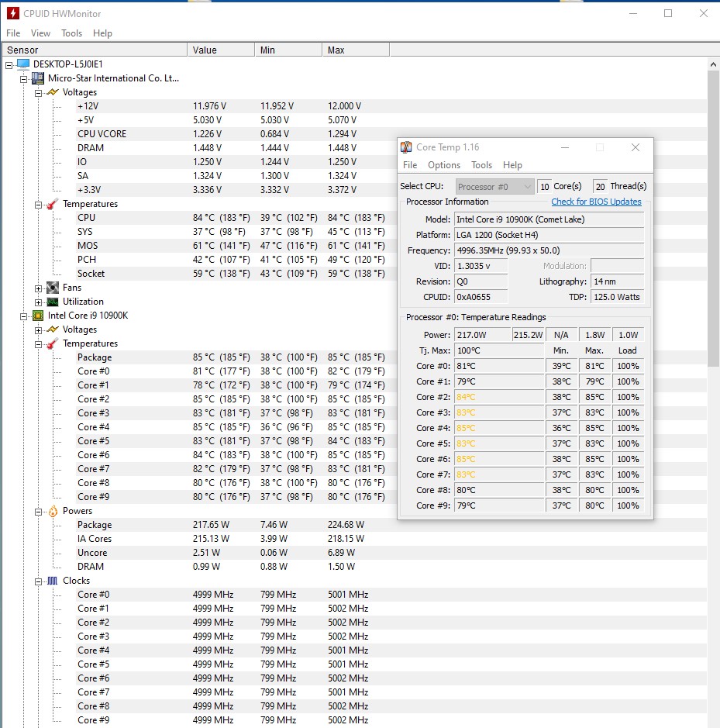Screen dimensions: 720x728
Task: Click the Value column header
Action: (221, 50)
